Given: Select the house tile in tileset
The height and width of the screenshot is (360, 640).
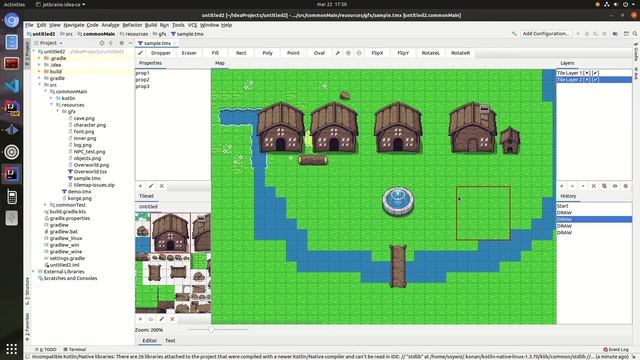Looking at the screenshot, I should point(170,232).
